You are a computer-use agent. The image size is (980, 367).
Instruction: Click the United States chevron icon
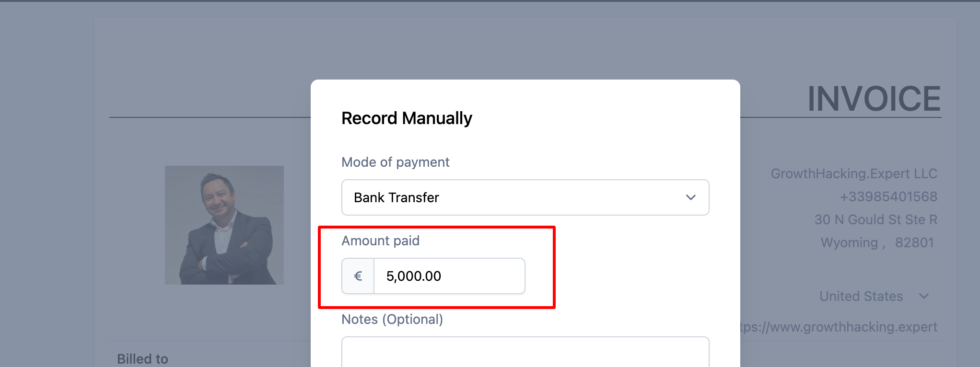[924, 296]
